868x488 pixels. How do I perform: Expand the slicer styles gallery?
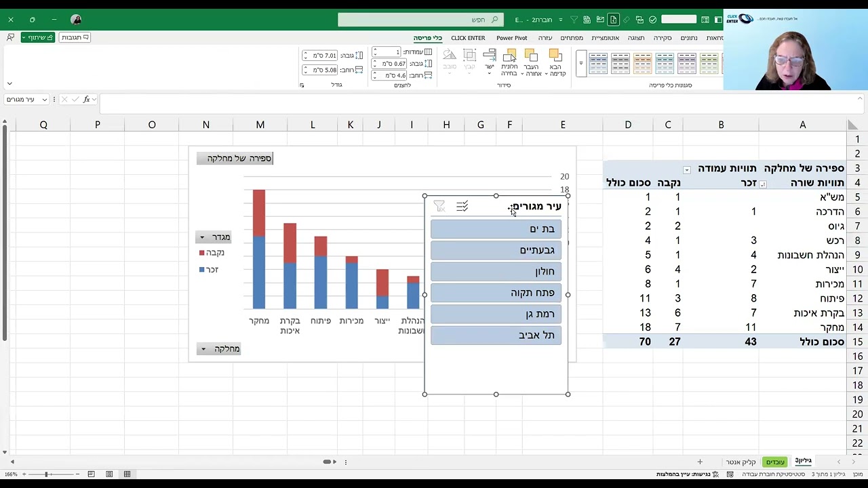[580, 64]
